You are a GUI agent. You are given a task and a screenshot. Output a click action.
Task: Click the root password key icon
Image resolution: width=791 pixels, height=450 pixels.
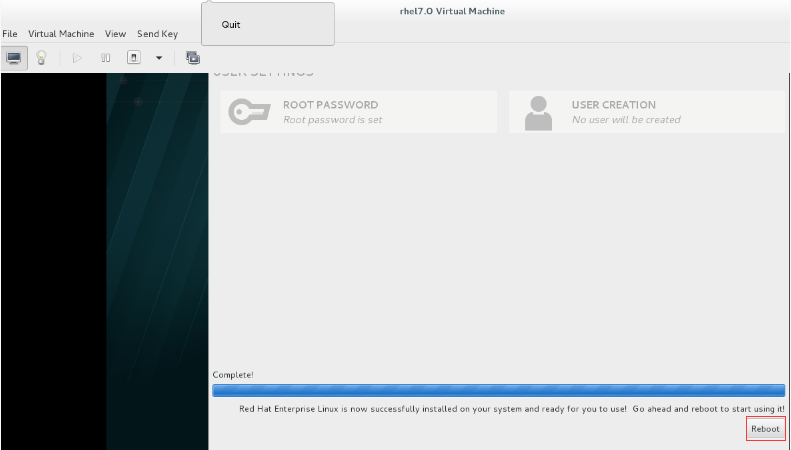[x=249, y=111]
